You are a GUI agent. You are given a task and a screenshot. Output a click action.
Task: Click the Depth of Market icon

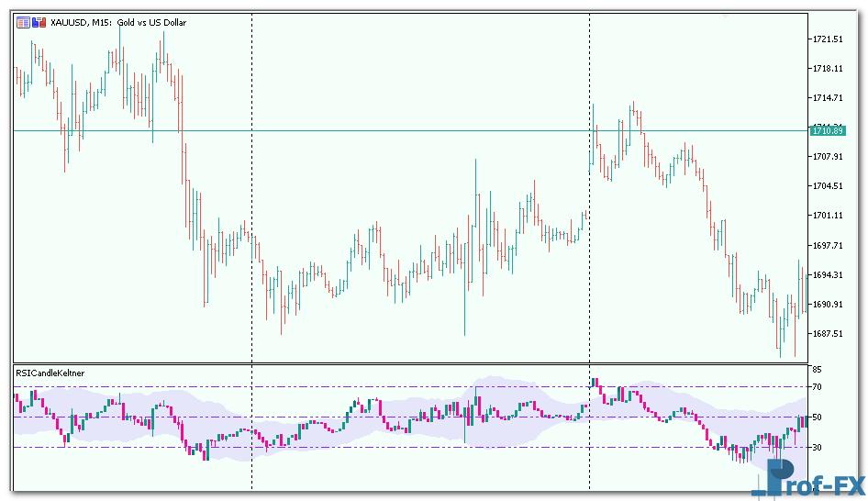pos(35,22)
